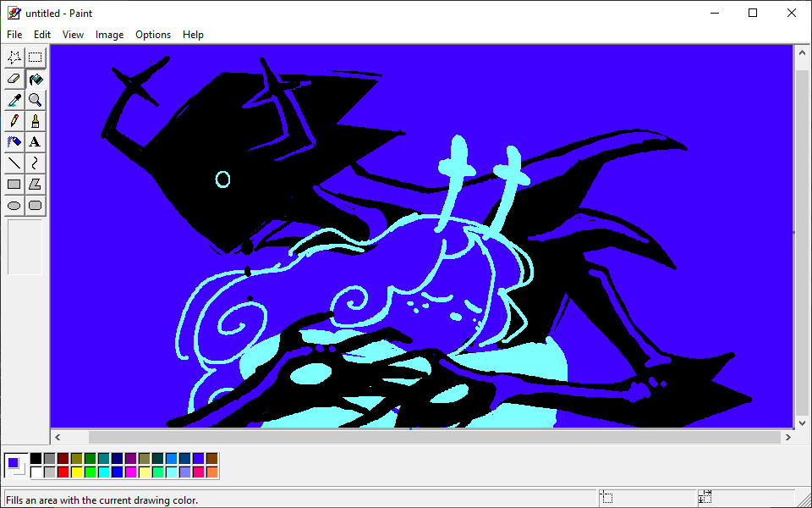Screen dimensions: 812x508
Task: Click the selection size icon in status bar
Action: (x=705, y=498)
